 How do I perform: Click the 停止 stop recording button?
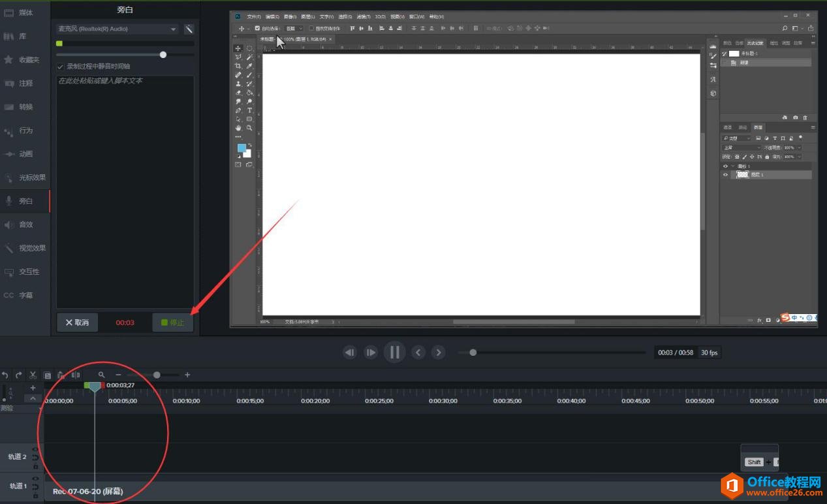click(173, 323)
